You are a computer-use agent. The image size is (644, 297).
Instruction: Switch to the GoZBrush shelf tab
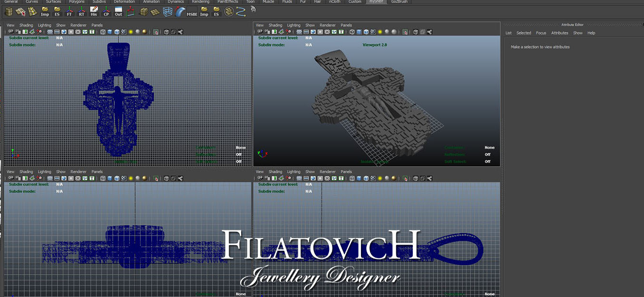[399, 2]
